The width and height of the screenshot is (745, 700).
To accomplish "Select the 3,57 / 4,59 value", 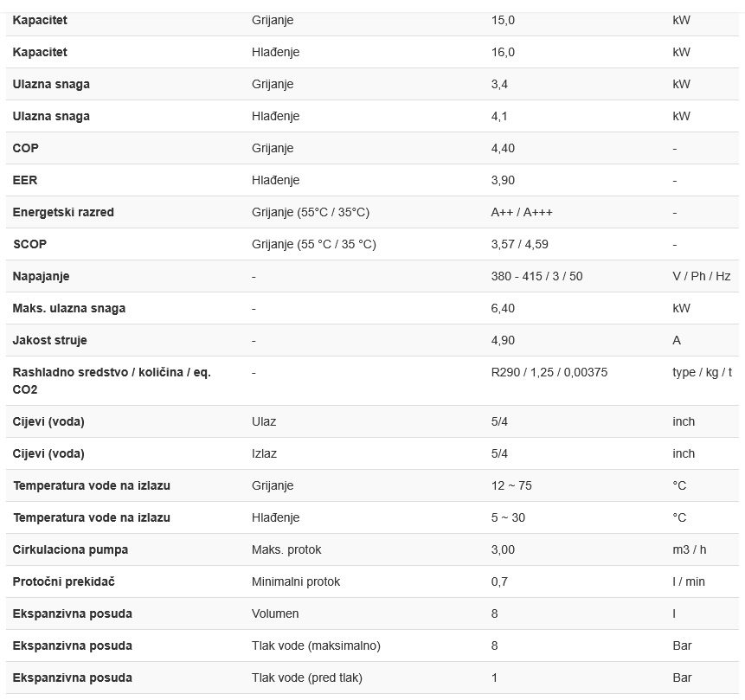I will (x=519, y=244).
